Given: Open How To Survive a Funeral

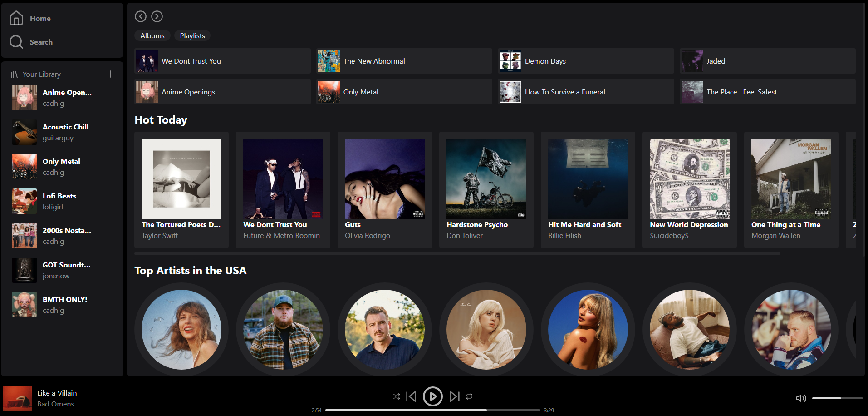Looking at the screenshot, I should tap(585, 92).
